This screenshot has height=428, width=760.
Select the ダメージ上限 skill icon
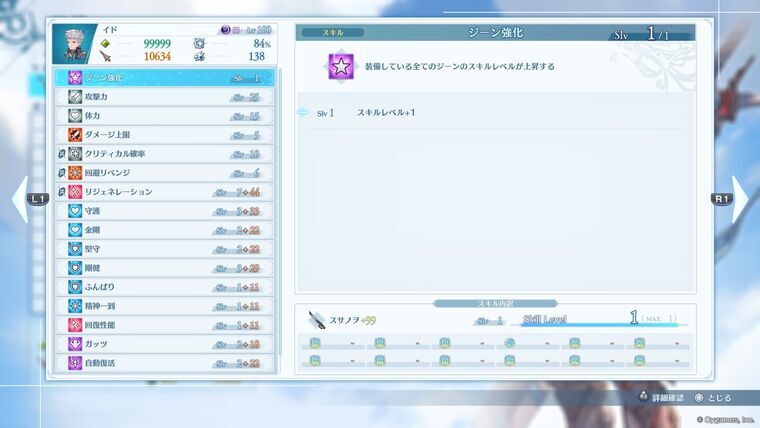point(75,134)
